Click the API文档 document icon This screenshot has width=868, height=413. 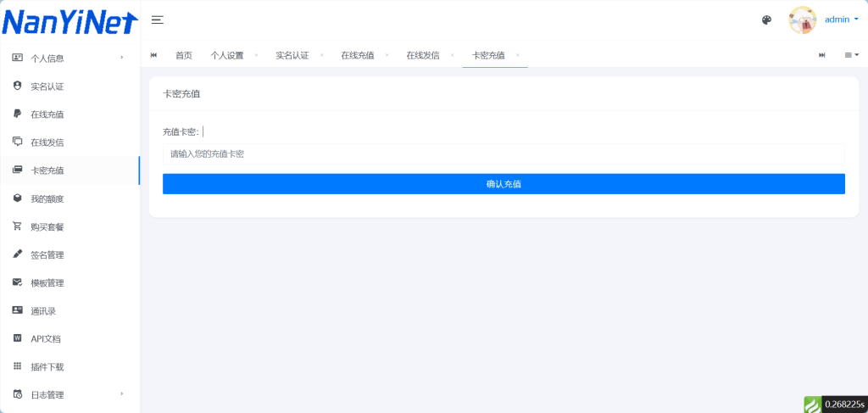point(17,338)
